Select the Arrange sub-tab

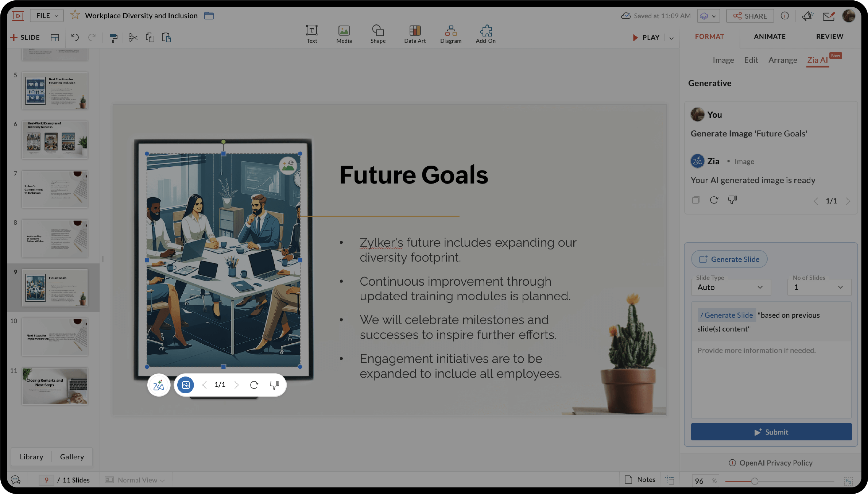coord(783,60)
